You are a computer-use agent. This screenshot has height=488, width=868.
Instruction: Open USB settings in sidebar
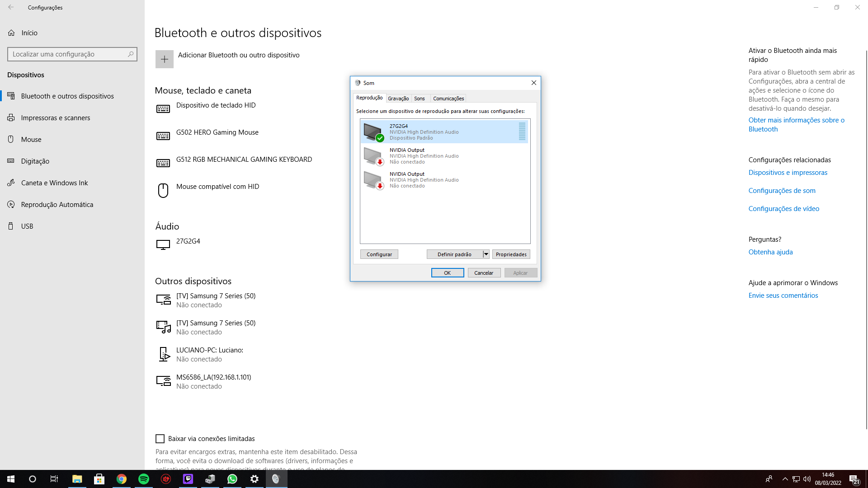(x=72, y=226)
